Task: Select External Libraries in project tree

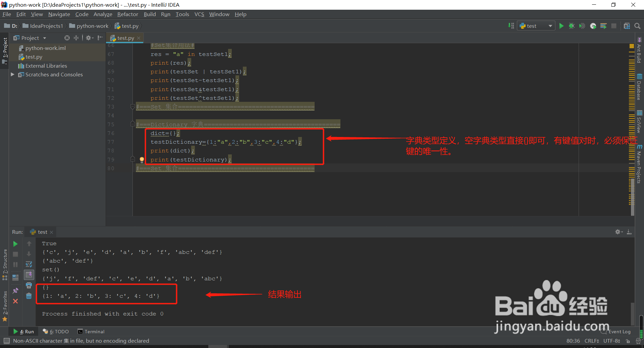Action: 46,66
